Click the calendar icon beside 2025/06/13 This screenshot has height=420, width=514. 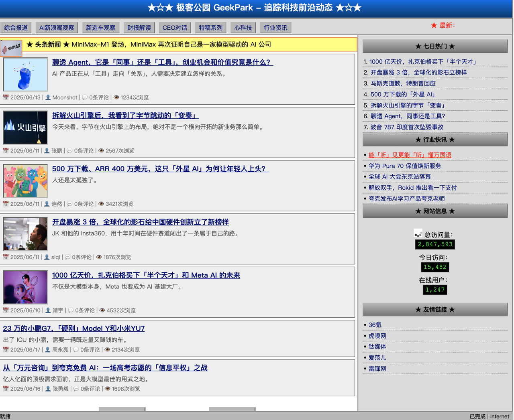coord(6,97)
